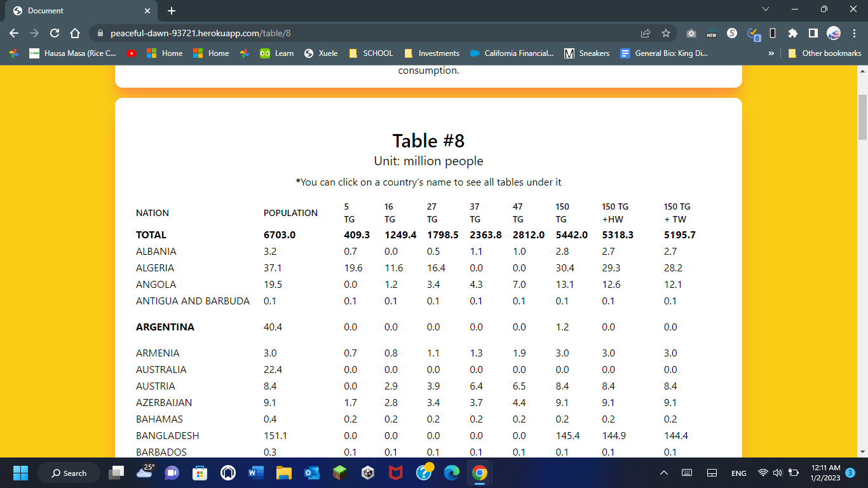Open the tab search chevron

click(765, 9)
